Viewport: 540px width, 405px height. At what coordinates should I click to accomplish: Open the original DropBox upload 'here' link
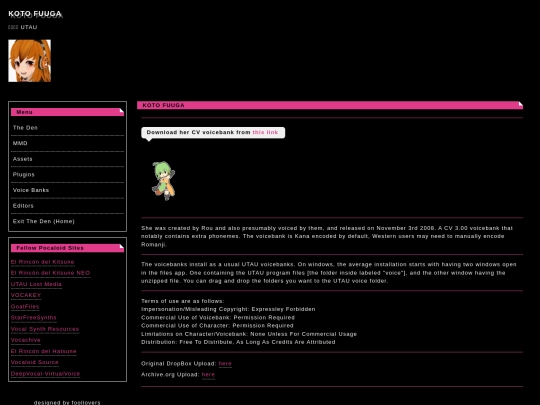click(x=225, y=364)
